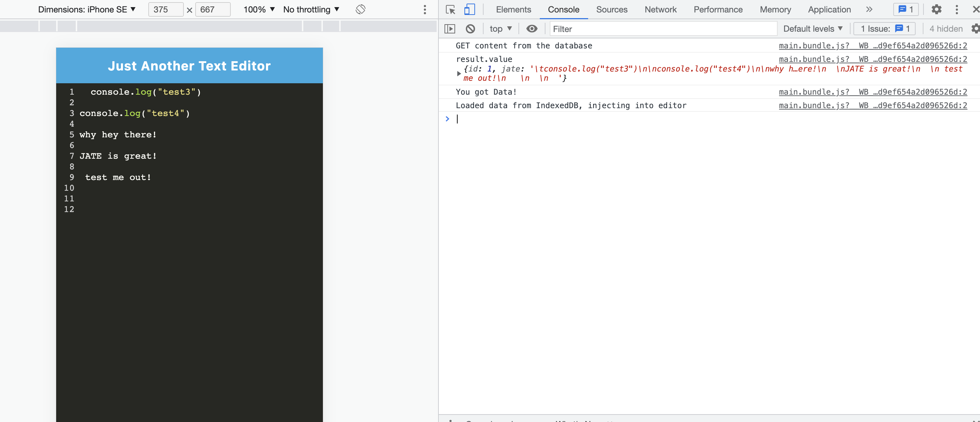Click the live expression eye icon
Viewport: 980px width, 422px height.
[x=532, y=28]
